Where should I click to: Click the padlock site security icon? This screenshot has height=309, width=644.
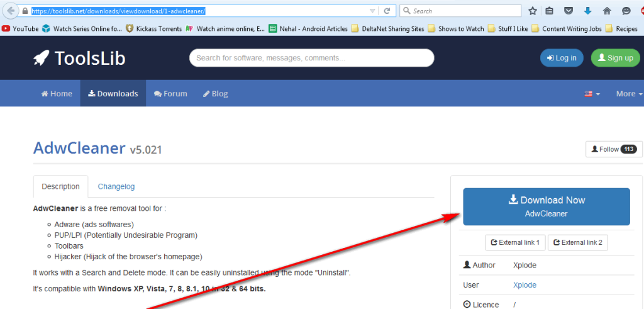tap(25, 11)
